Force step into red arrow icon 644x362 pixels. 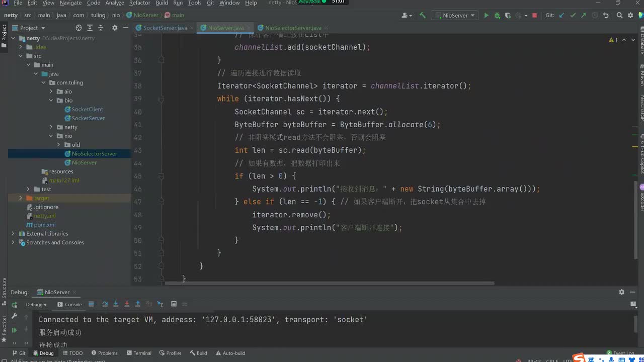[x=127, y=304]
